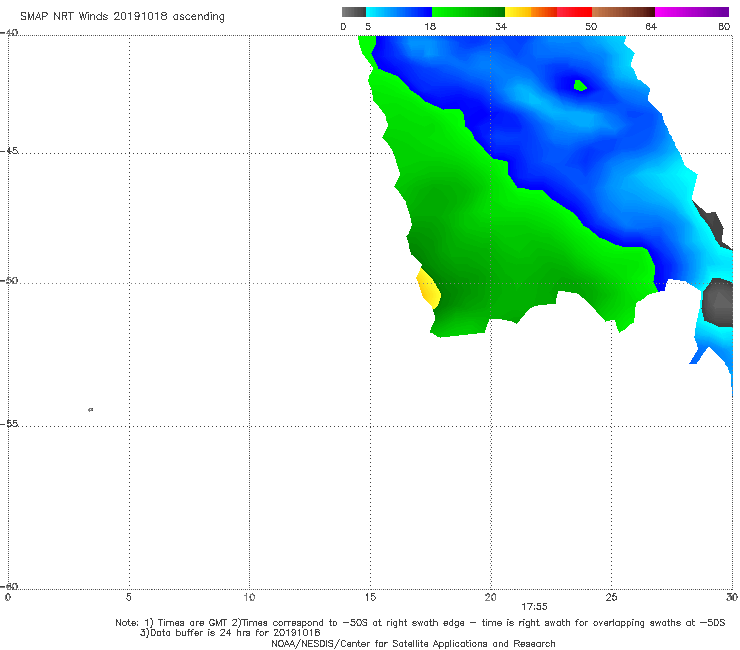Click the color bar label '50'
This screenshot has height=650, width=740.
tap(591, 27)
